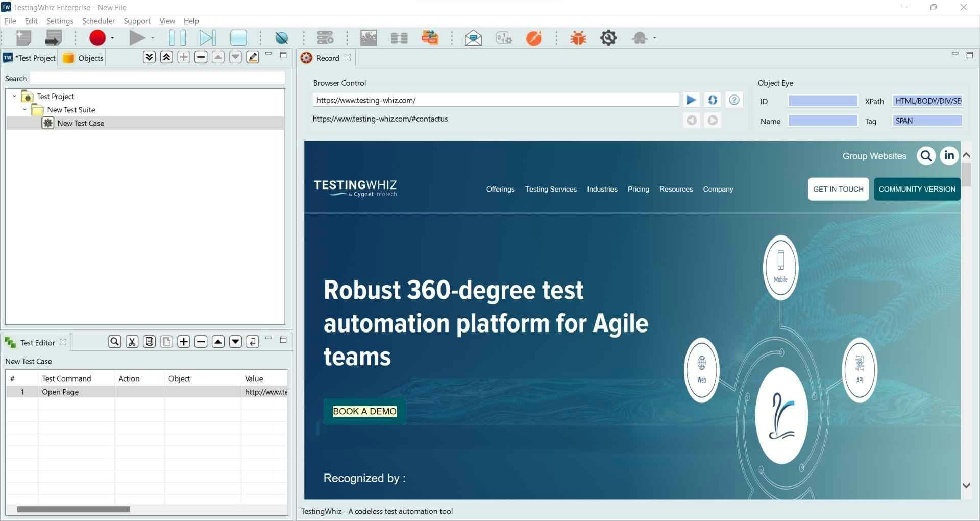The width and height of the screenshot is (980, 521).
Task: Click the Browser Control help question icon
Action: (x=734, y=100)
